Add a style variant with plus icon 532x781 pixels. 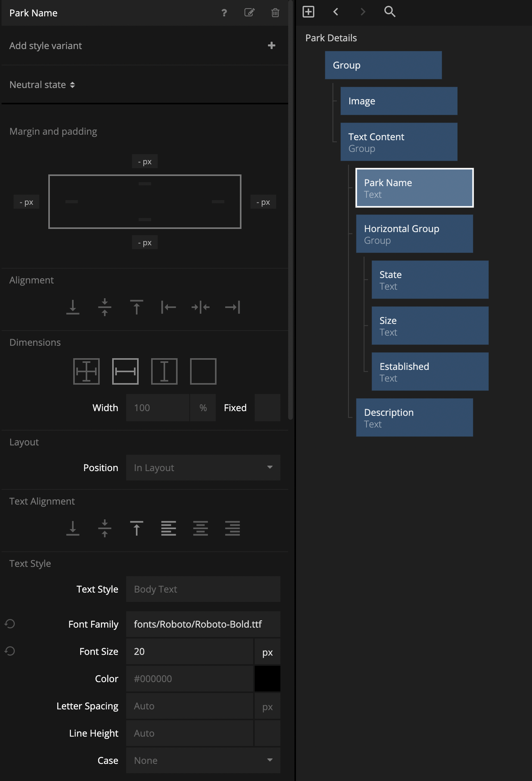pyautogui.click(x=271, y=46)
